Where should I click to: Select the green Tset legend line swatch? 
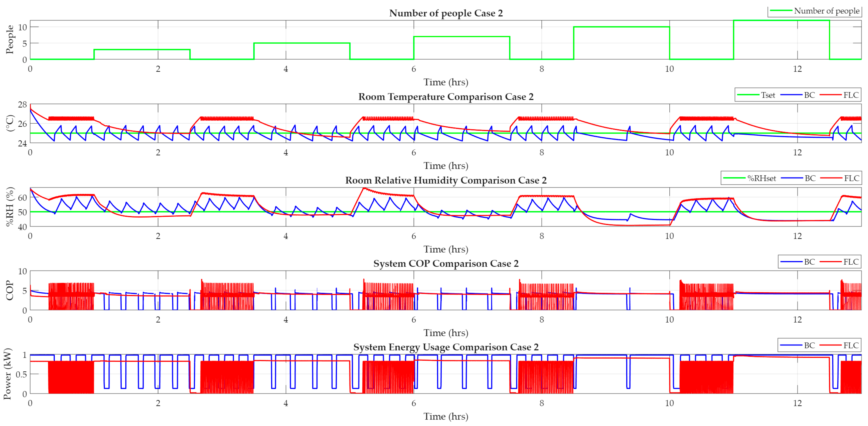click(x=748, y=95)
